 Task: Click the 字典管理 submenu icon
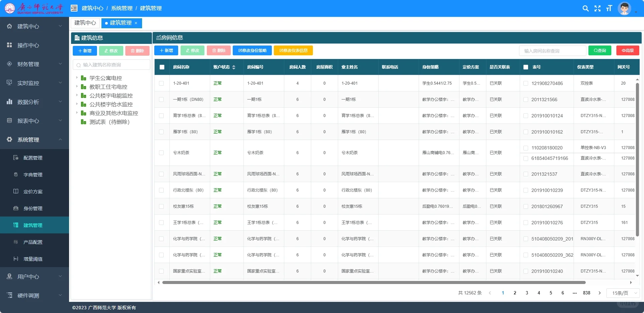(15, 174)
